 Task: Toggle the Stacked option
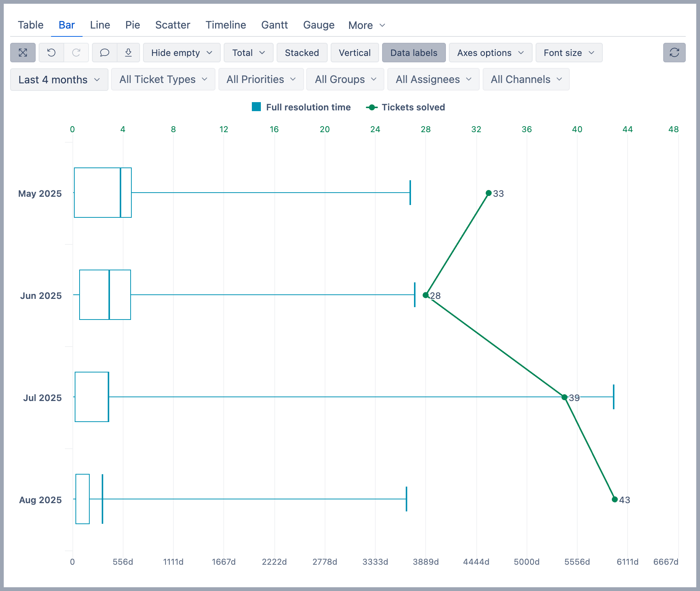coord(302,53)
